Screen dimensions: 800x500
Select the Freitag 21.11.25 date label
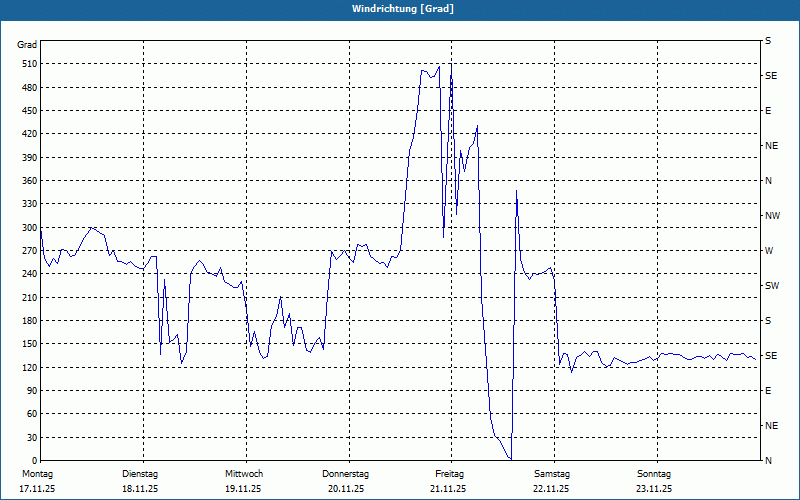[x=449, y=481]
